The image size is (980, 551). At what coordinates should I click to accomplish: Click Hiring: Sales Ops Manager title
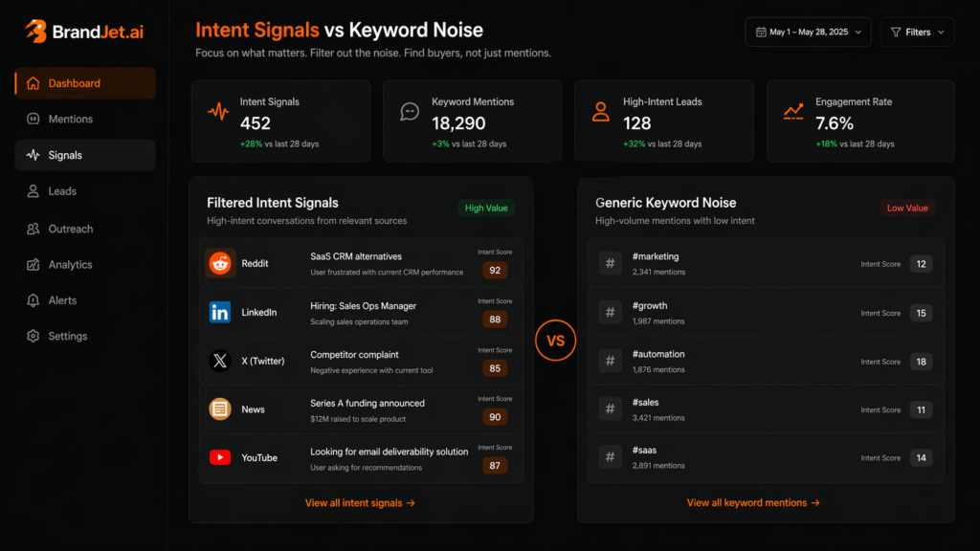tap(363, 305)
